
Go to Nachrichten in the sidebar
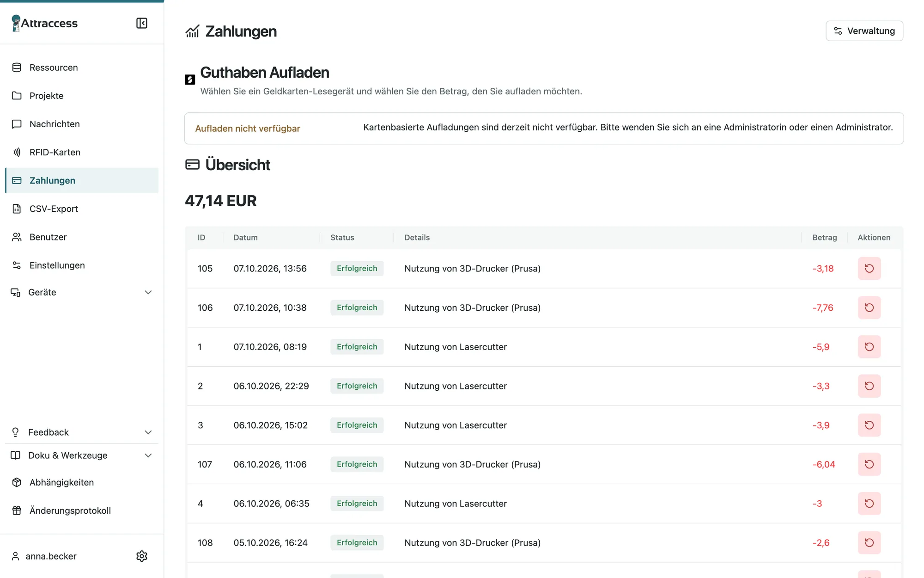[x=82, y=124]
